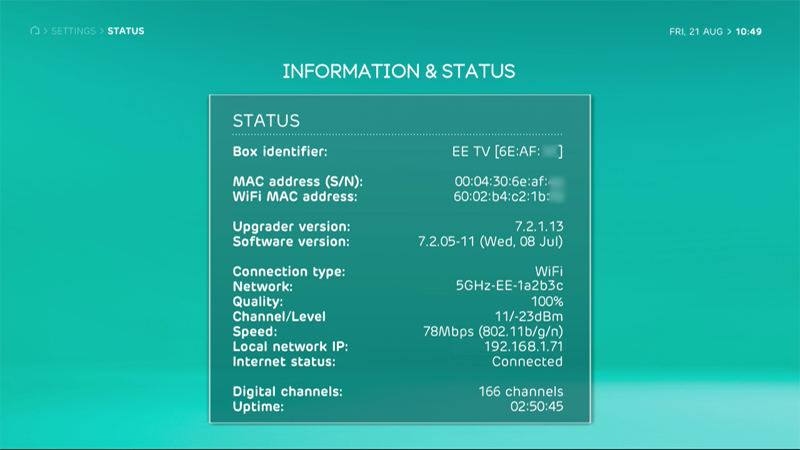Click the Speed label

click(255, 332)
